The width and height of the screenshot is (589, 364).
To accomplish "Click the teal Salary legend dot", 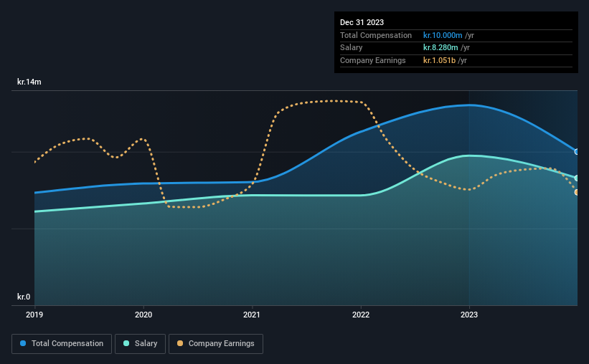I will coord(126,343).
